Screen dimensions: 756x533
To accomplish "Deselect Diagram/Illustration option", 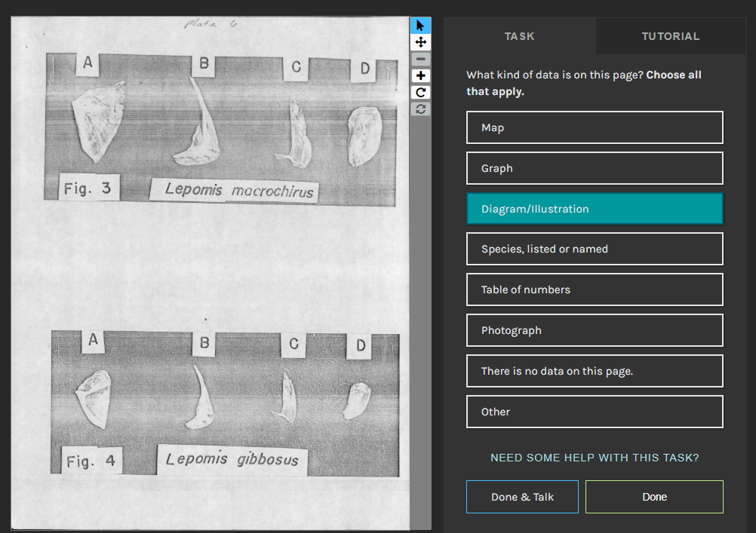I will click(595, 209).
